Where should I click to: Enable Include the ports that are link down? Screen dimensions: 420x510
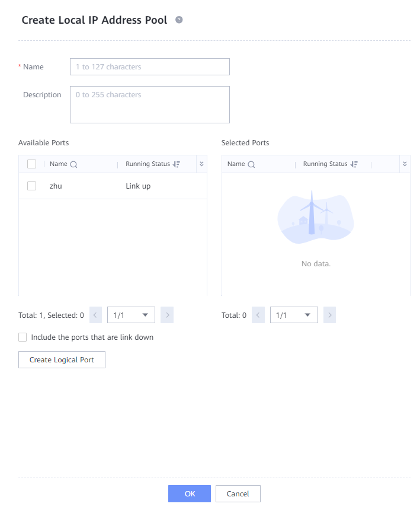tap(23, 337)
